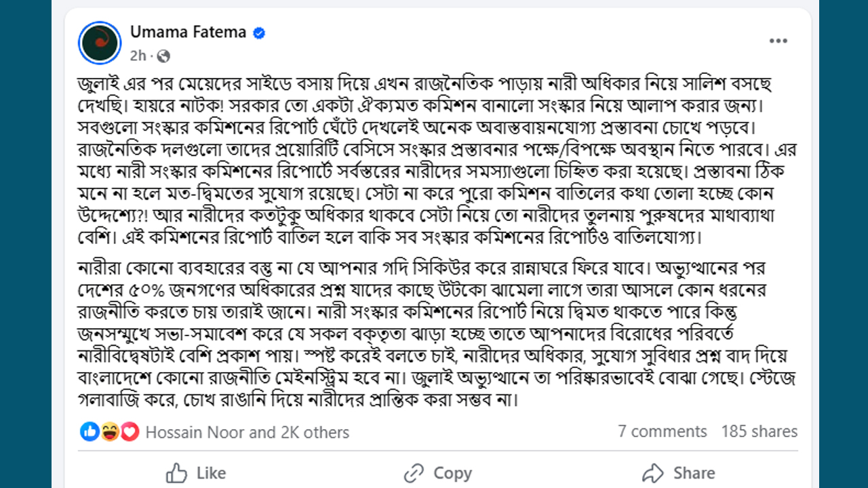Image resolution: width=868 pixels, height=488 pixels.
Task: Click the red heart Love reaction emoji
Action: (130, 432)
